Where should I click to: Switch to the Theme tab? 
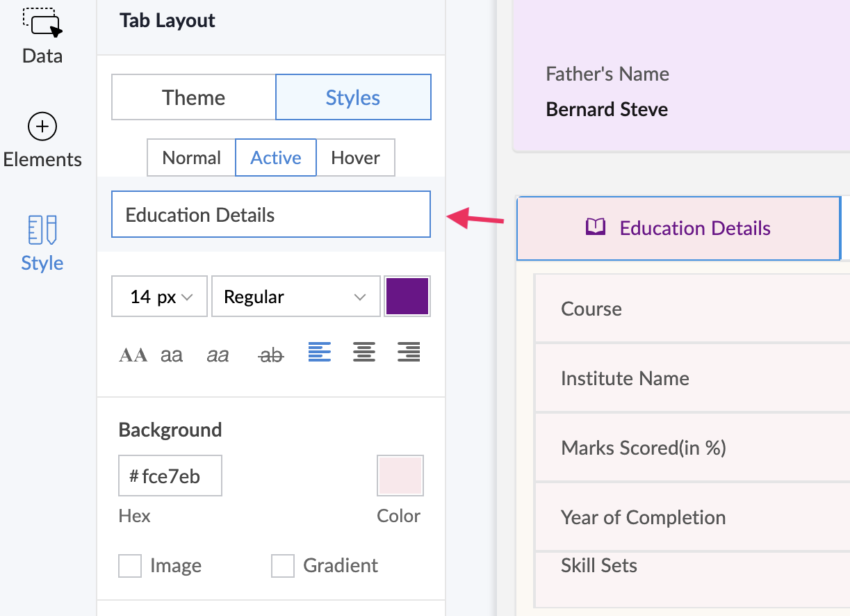click(x=193, y=97)
